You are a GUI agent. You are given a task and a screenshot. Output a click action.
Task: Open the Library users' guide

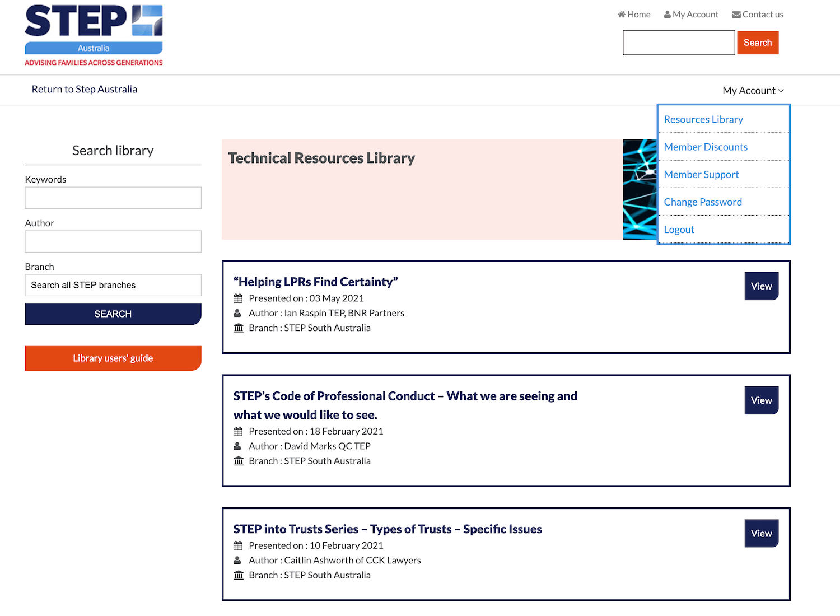point(113,358)
